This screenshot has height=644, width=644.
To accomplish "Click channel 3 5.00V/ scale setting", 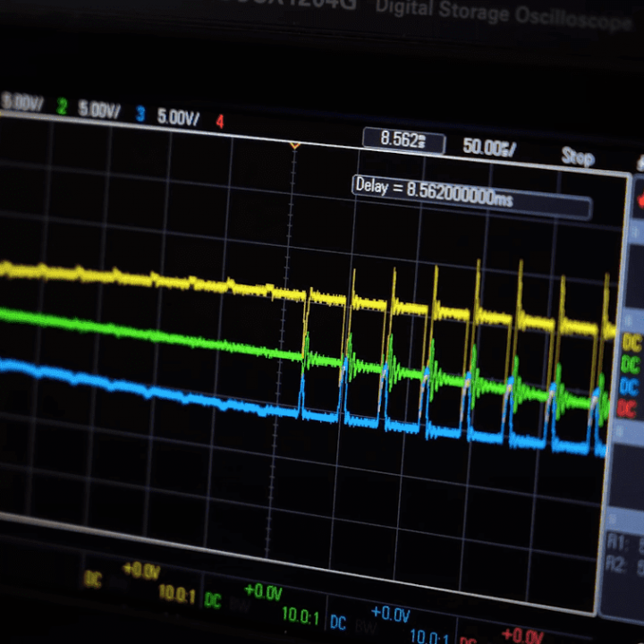I will click(x=178, y=116).
